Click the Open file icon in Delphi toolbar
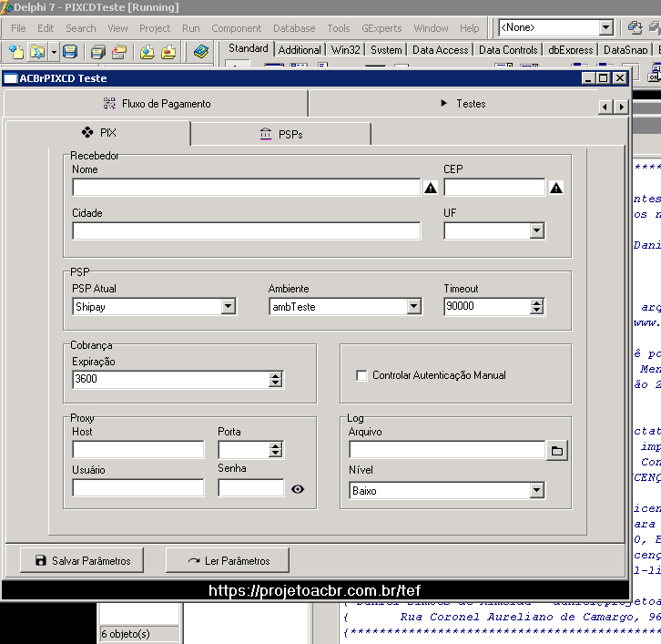This screenshot has width=661, height=644. pyautogui.click(x=37, y=52)
